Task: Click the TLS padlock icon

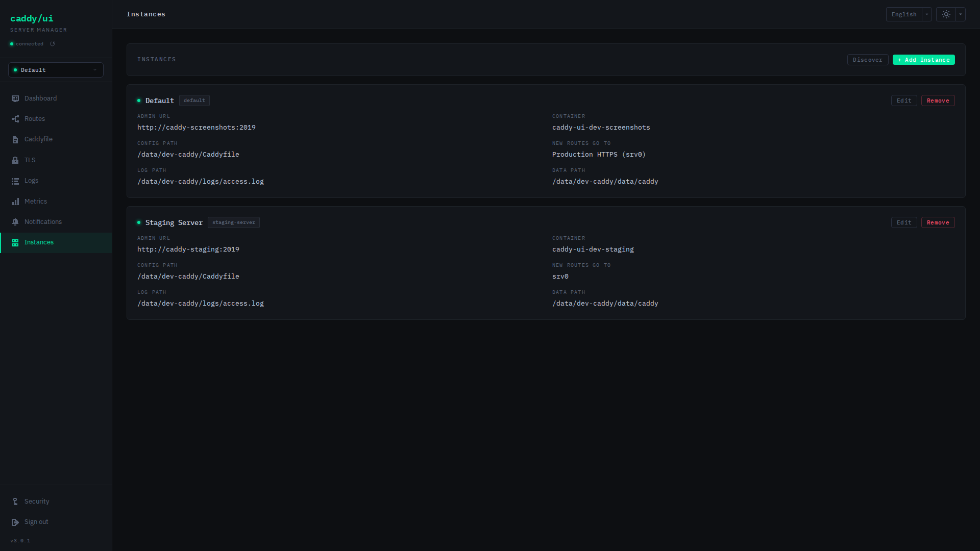Action: (15, 160)
